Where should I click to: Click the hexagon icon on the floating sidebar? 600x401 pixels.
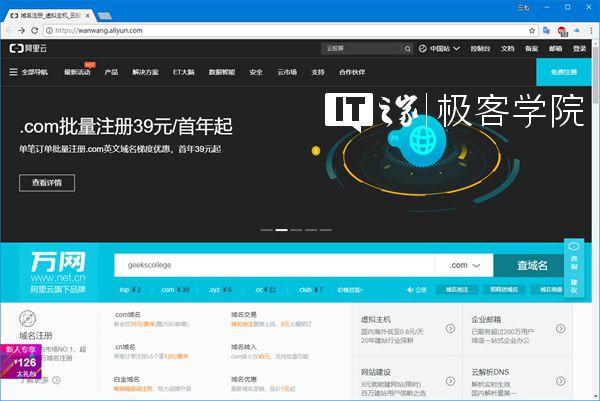574,246
